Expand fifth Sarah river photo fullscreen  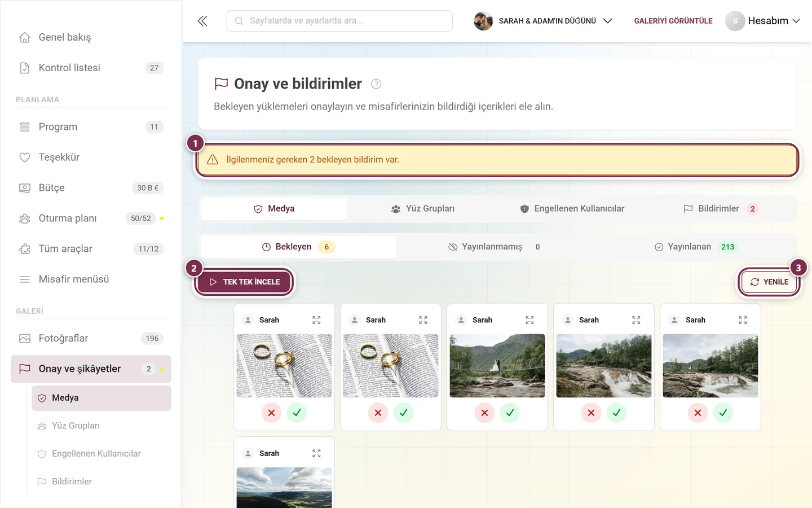point(743,320)
